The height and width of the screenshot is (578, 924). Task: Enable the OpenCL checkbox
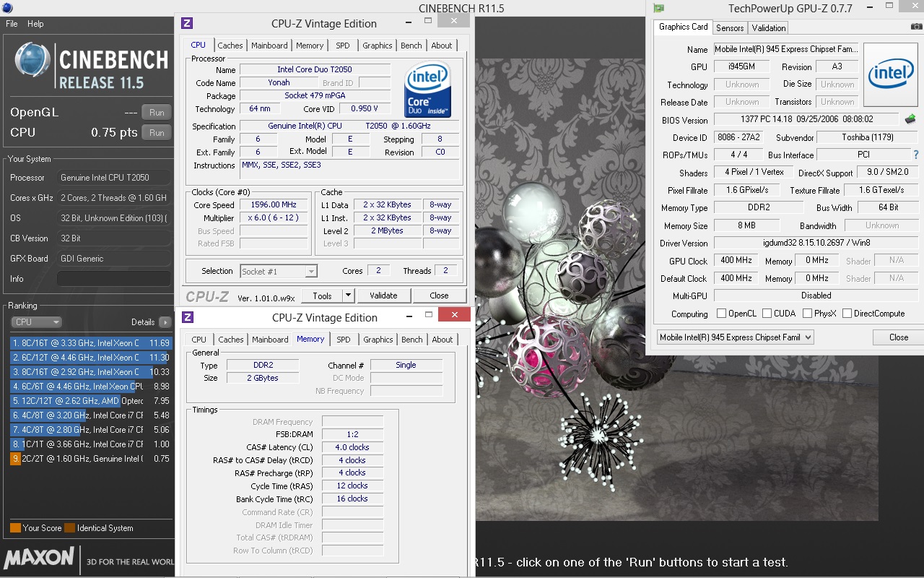point(721,314)
